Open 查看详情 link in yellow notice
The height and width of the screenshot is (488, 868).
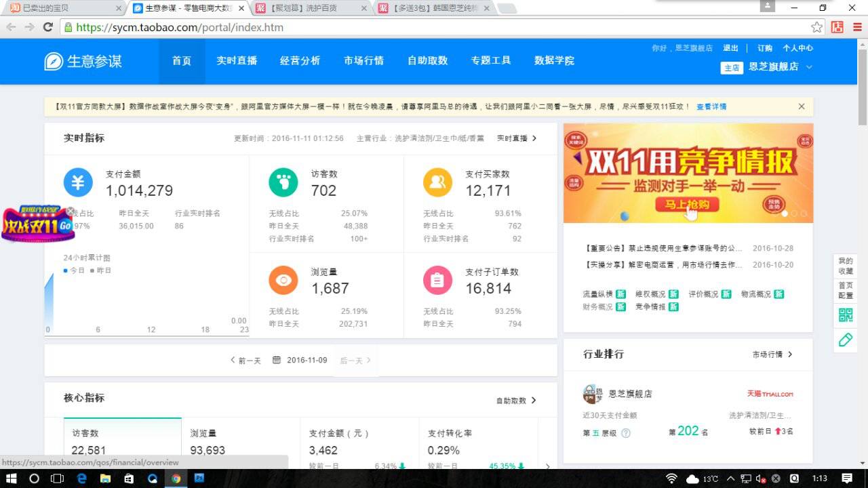point(711,106)
